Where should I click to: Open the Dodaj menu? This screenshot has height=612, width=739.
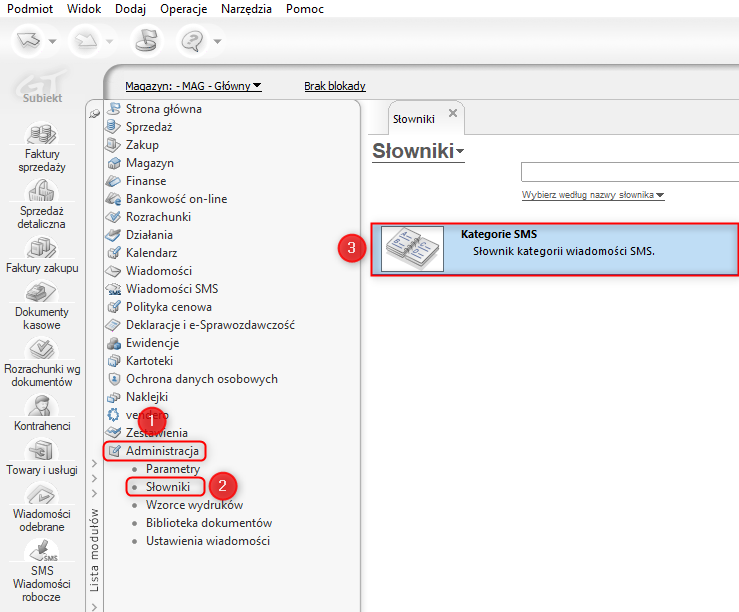pyautogui.click(x=131, y=8)
